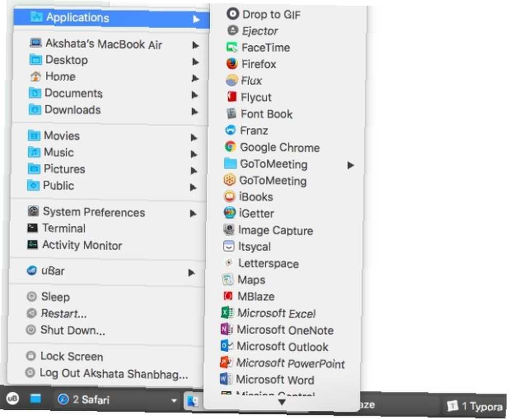Viewport: 514px width, 420px height.
Task: Open Flux by its icon
Action: click(x=231, y=81)
